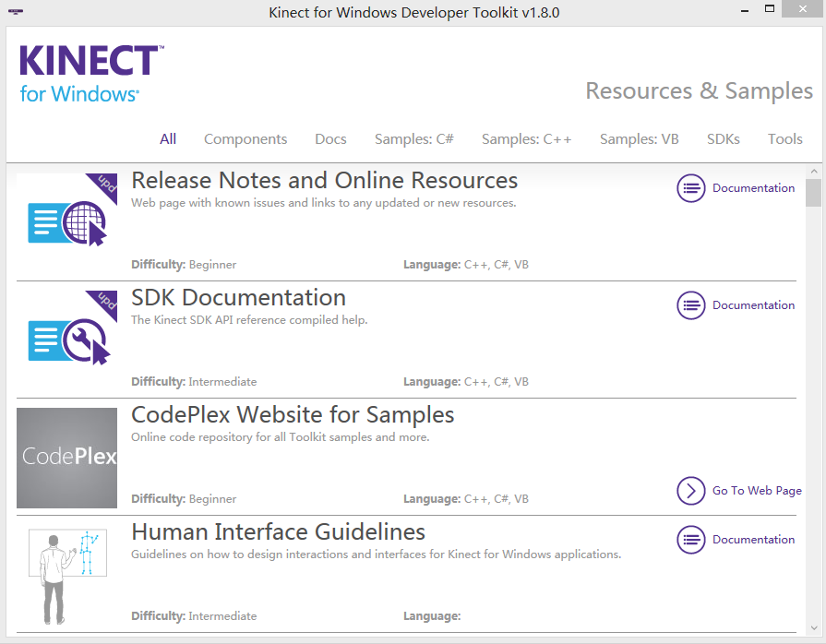Follow the Go To Web Page link
The height and width of the screenshot is (644, 826).
[x=757, y=491]
